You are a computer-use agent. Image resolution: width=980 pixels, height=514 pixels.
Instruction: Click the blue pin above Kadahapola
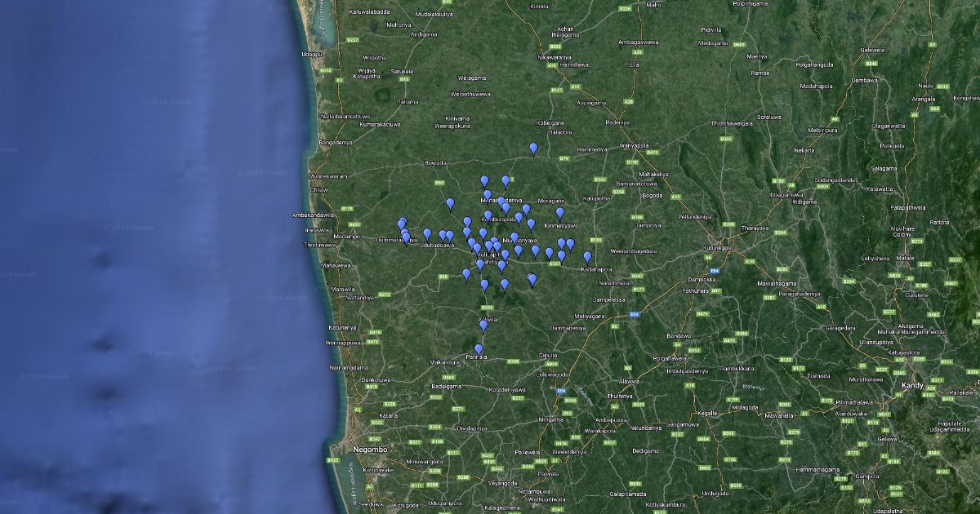(587, 257)
